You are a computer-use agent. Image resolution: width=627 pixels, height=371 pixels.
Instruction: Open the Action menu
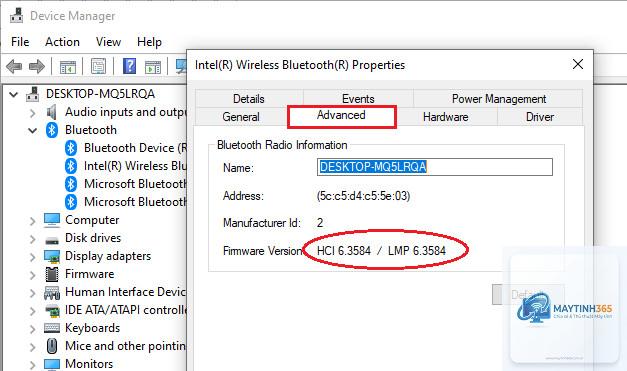62,42
